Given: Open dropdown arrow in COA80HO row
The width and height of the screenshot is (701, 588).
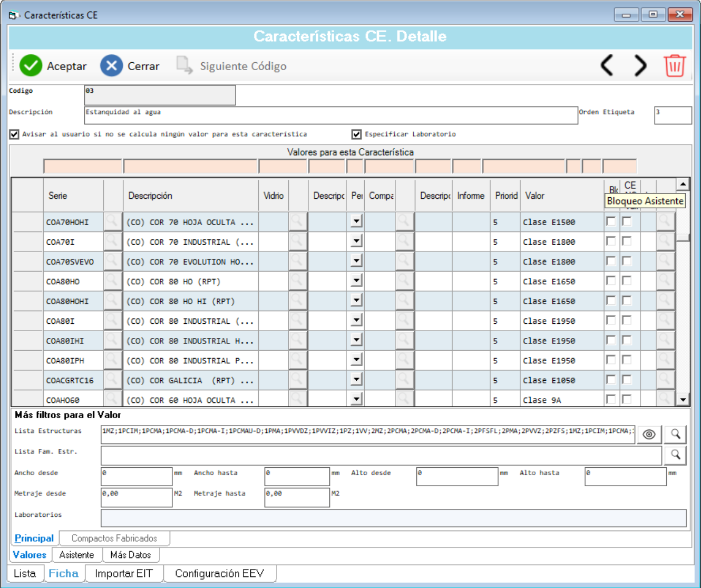Looking at the screenshot, I should (357, 281).
